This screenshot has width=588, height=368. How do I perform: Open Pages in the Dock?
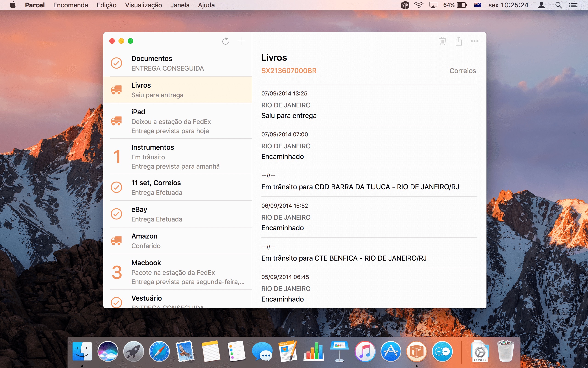tap(288, 351)
